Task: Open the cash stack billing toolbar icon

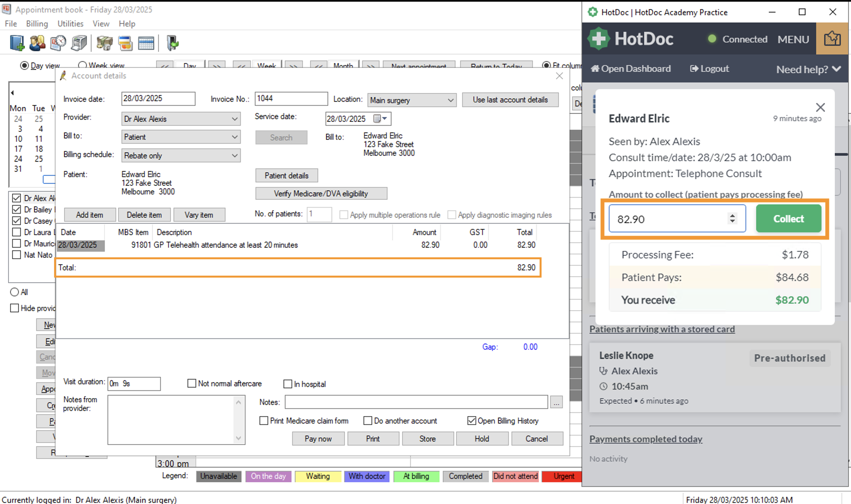Action: click(x=105, y=43)
